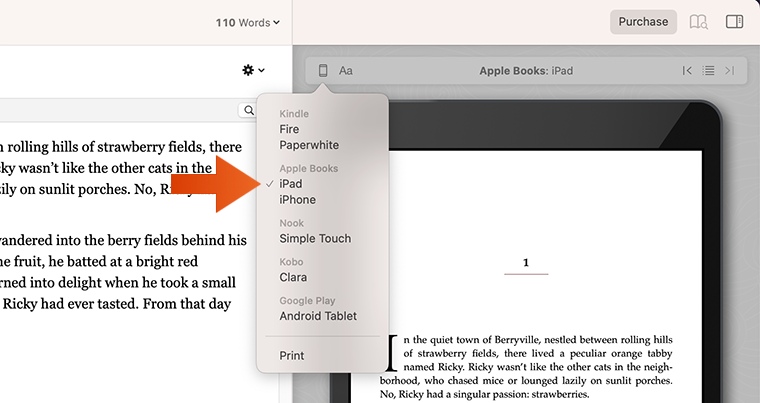
Task: Click the Purchase button
Action: pyautogui.click(x=643, y=22)
